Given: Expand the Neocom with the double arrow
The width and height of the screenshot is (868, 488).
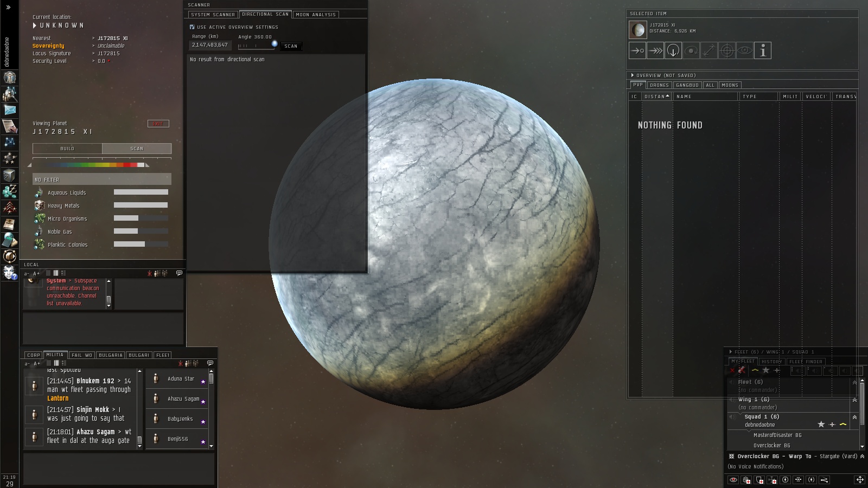Looking at the screenshot, I should click(x=8, y=8).
